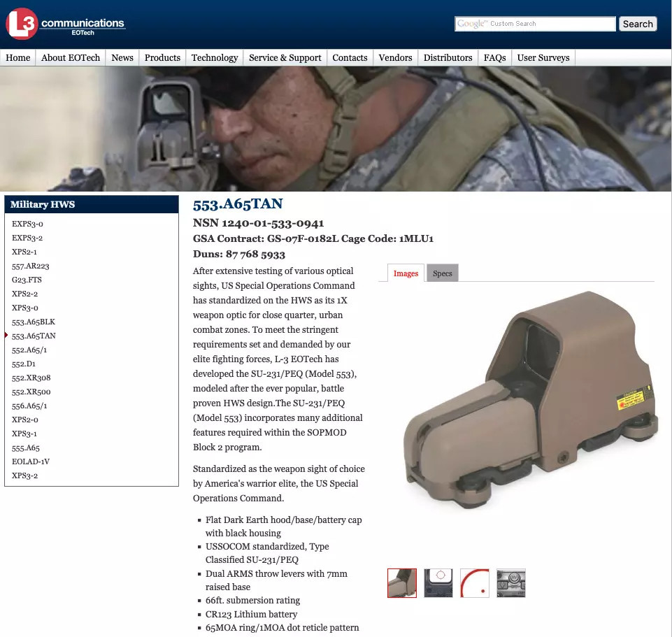Select EXPS3-2 in the sidebar
672x637 pixels.
point(27,238)
